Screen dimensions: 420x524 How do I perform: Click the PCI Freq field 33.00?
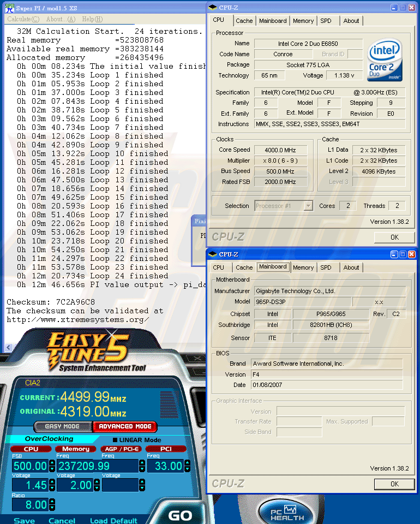[165, 466]
